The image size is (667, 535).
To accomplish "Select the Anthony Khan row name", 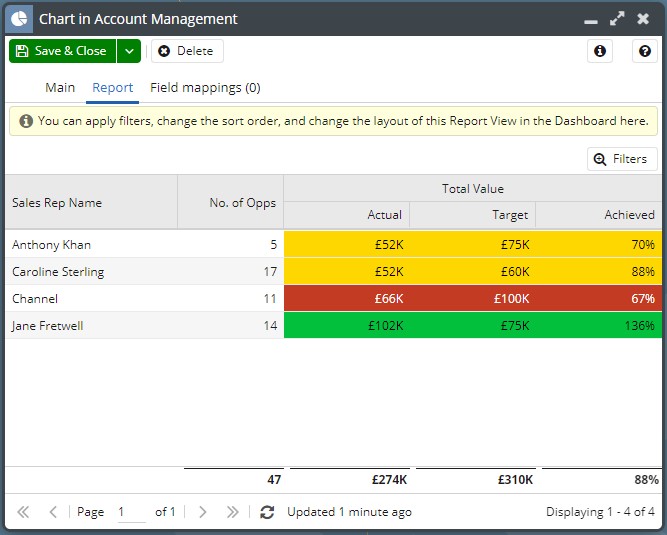I will tap(51, 245).
